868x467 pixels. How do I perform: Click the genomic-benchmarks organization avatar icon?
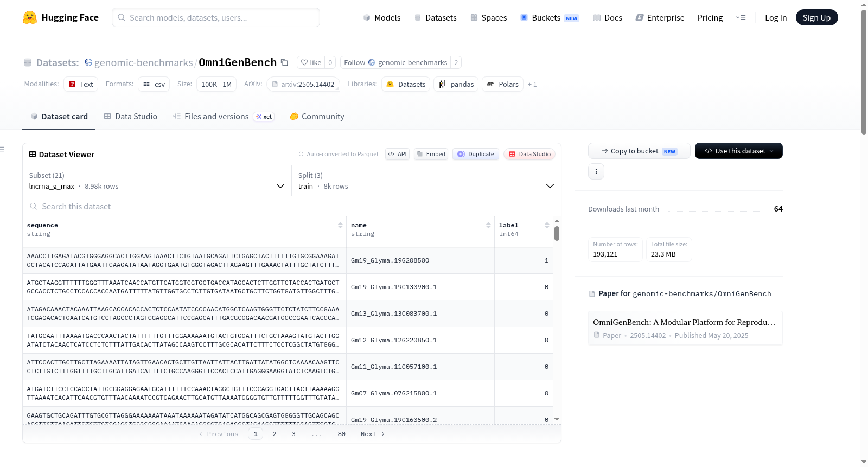pyautogui.click(x=88, y=62)
